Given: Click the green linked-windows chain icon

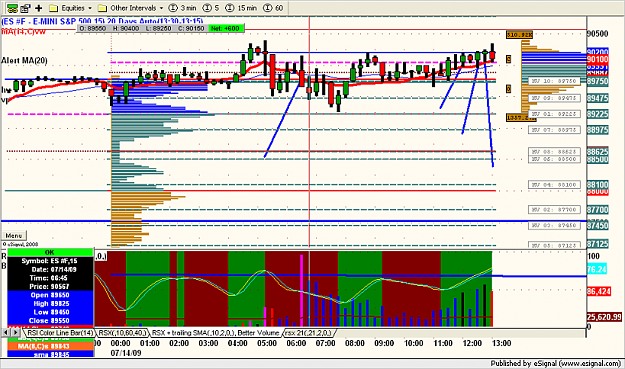Looking at the screenshot, I should [x=13, y=8].
